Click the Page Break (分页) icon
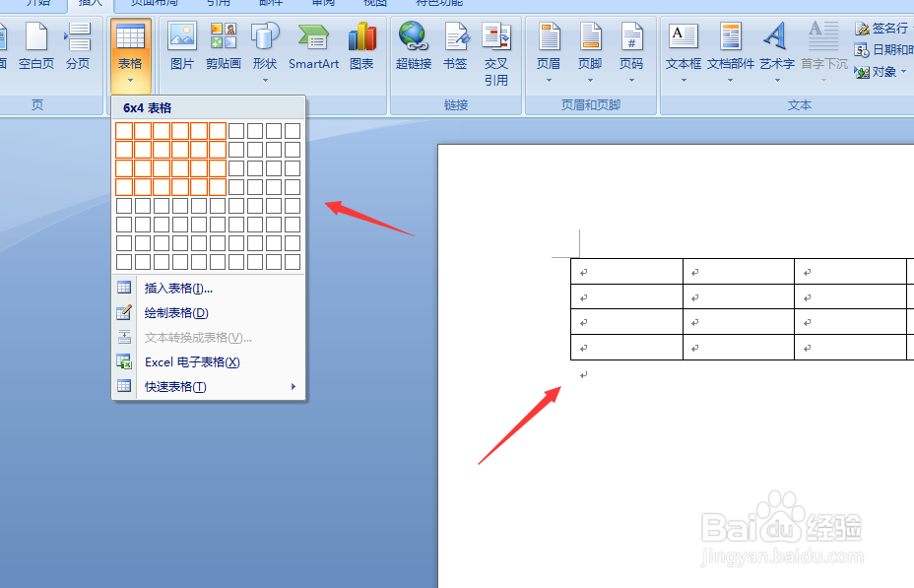The height and width of the screenshot is (588, 914). 78,37
